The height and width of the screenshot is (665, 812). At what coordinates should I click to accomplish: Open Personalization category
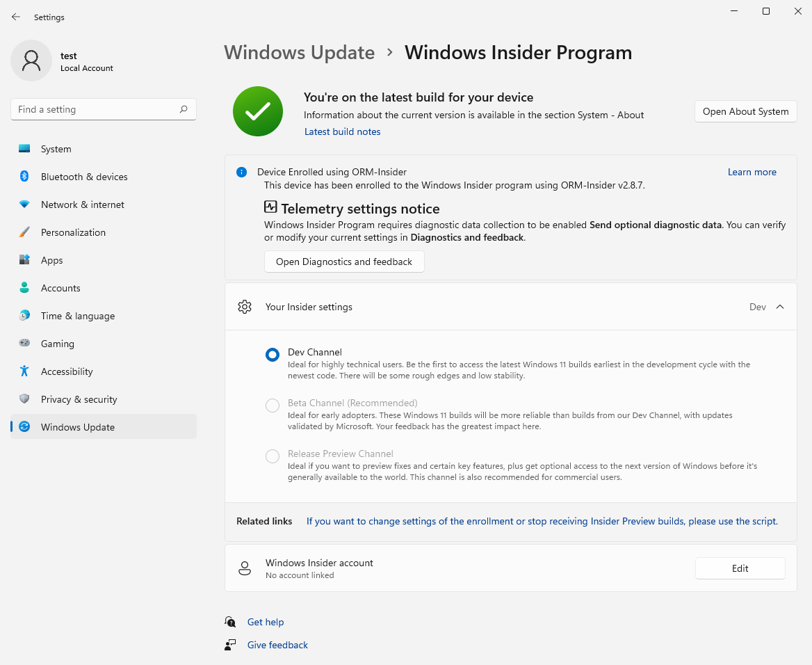104,232
